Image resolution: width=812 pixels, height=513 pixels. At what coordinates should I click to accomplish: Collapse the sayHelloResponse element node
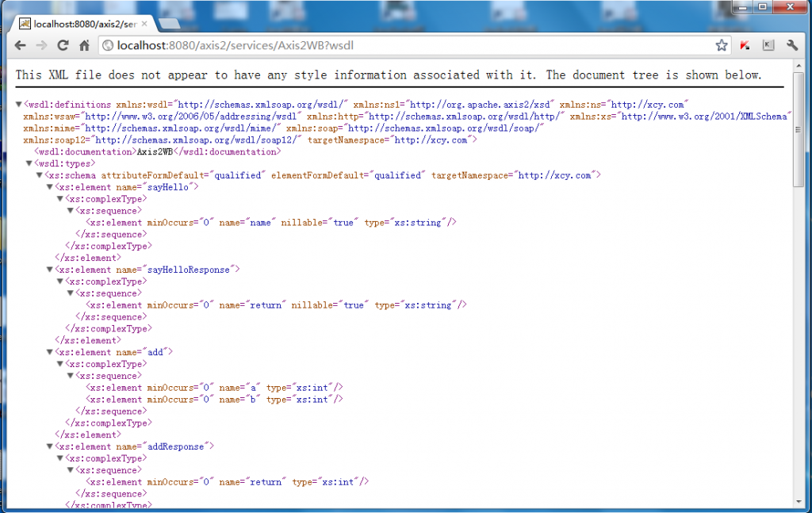click(x=50, y=269)
